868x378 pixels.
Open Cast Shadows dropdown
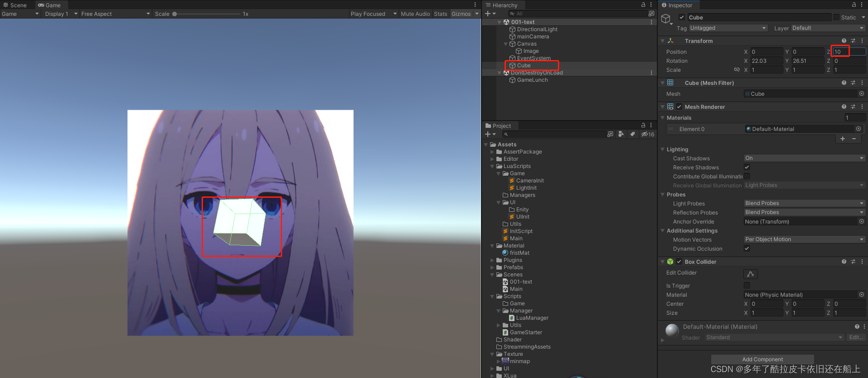[804, 158]
